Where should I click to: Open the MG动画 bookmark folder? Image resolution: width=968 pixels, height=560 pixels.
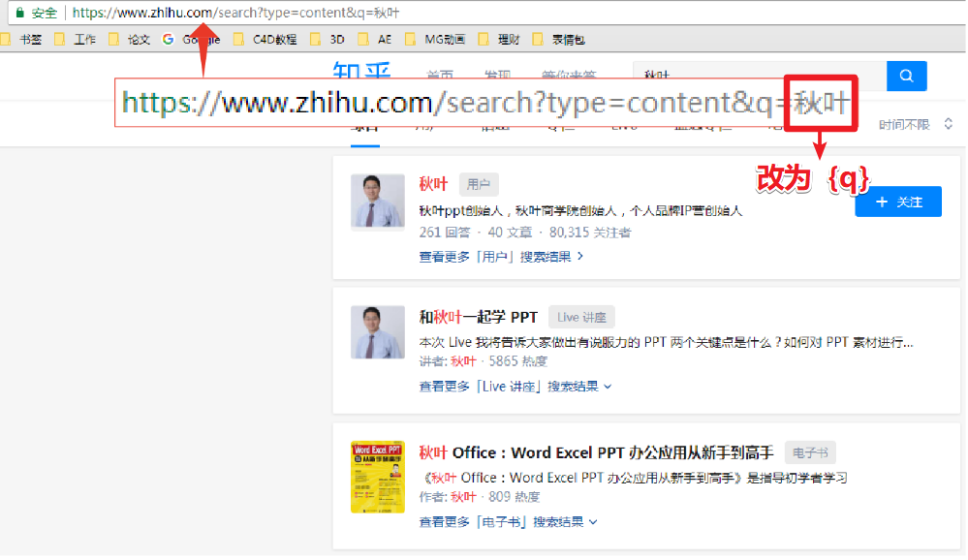click(436, 40)
